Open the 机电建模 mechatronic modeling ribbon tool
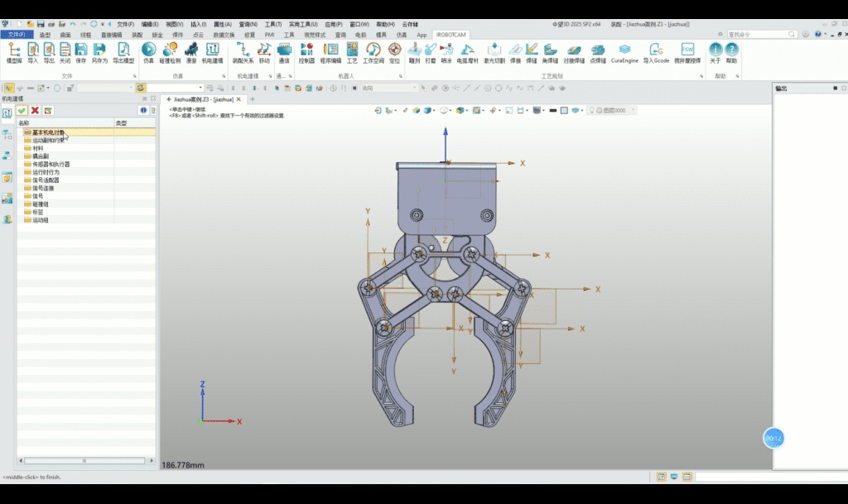 213,53
